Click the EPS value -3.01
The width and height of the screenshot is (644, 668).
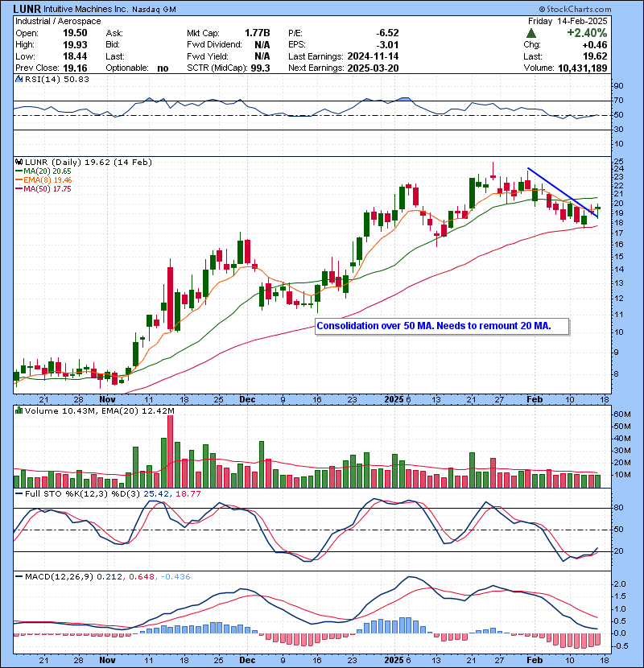click(387, 45)
